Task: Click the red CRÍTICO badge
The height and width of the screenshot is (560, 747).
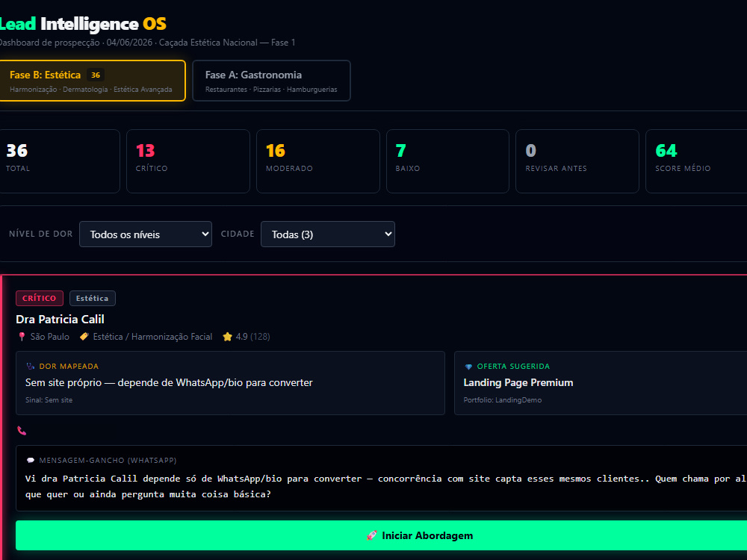Action: (x=40, y=298)
